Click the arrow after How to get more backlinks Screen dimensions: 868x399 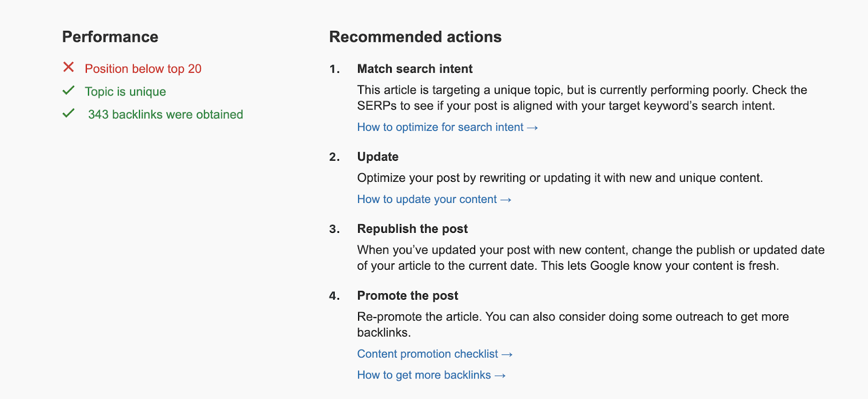pyautogui.click(x=500, y=376)
